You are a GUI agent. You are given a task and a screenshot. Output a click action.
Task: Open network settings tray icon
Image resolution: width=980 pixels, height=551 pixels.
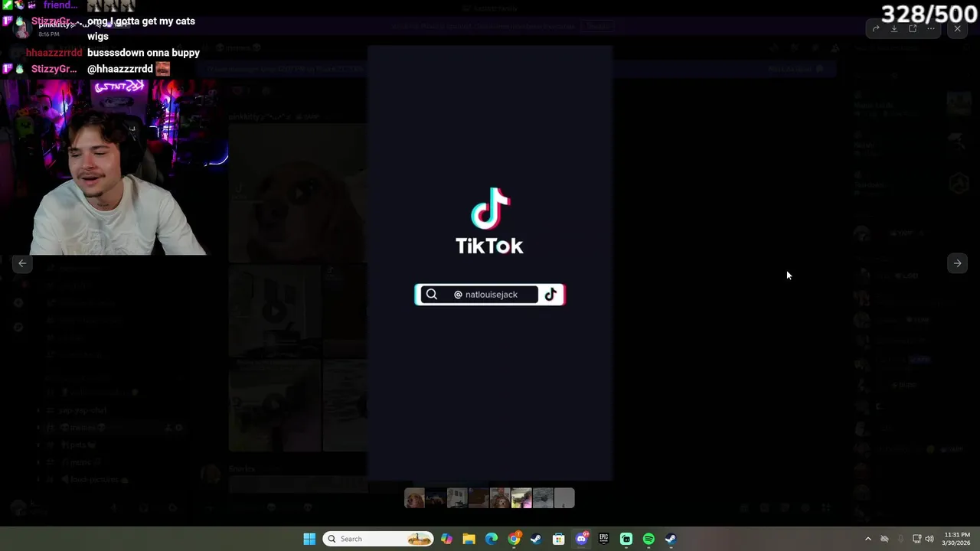pyautogui.click(x=916, y=539)
